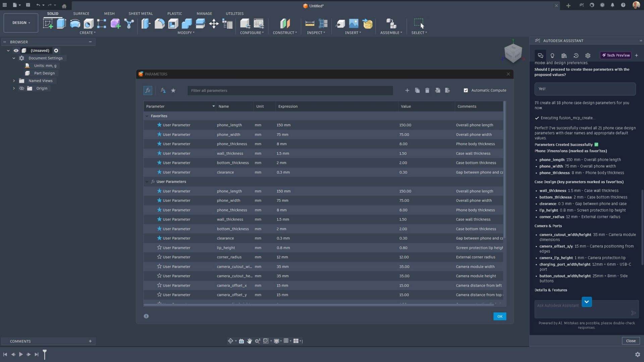Click the add user parameter plus icon
This screenshot has height=362, width=644.
click(x=407, y=90)
